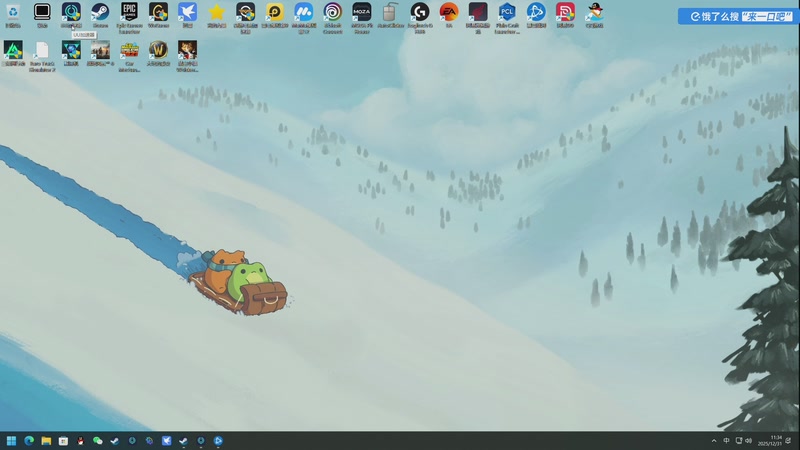Show hidden system tray icons
Screen dimensions: 800x450
pos(714,441)
